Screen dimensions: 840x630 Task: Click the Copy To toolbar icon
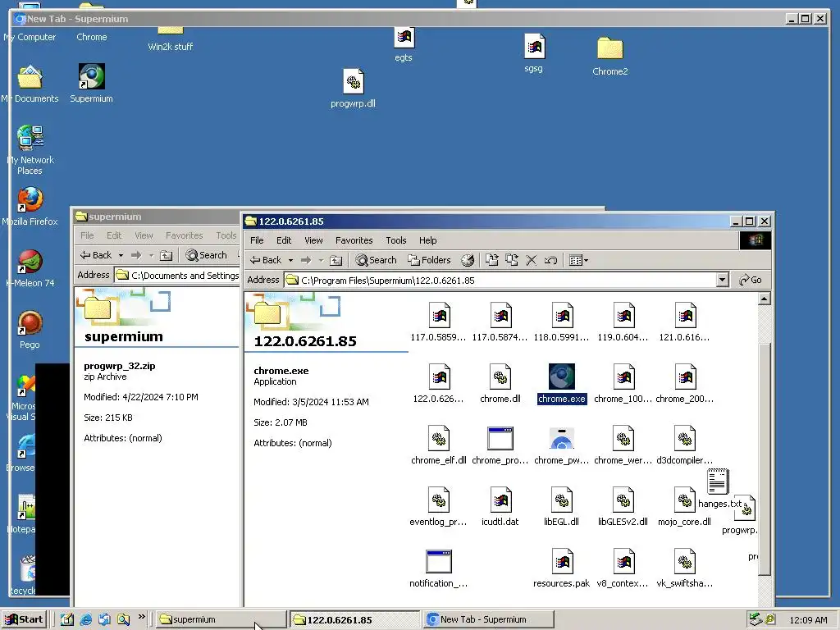pos(512,260)
